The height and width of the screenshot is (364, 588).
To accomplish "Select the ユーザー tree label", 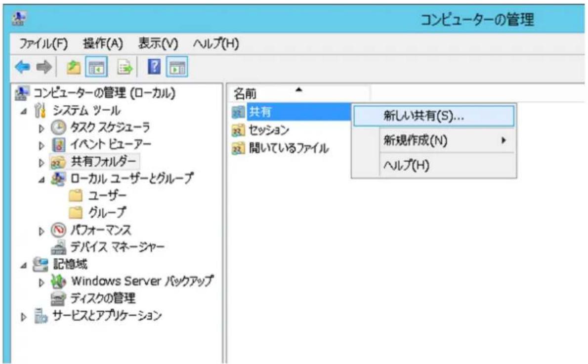I will pyautogui.click(x=107, y=195).
